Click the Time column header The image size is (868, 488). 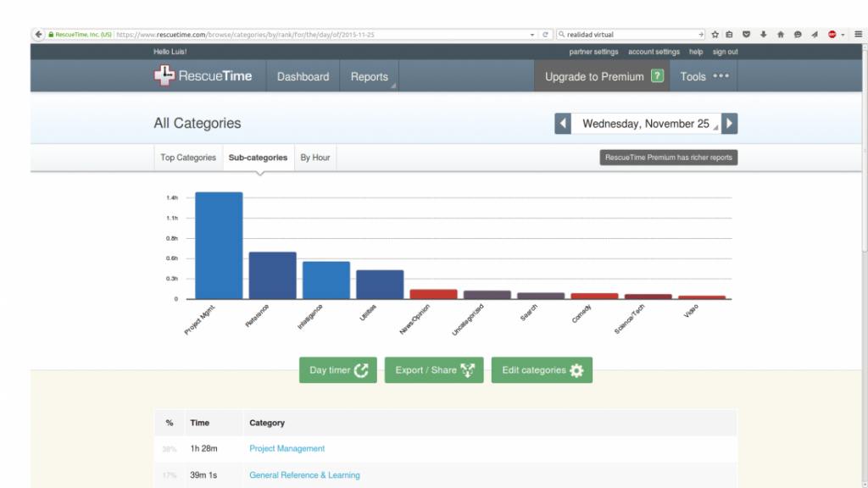[x=200, y=423]
